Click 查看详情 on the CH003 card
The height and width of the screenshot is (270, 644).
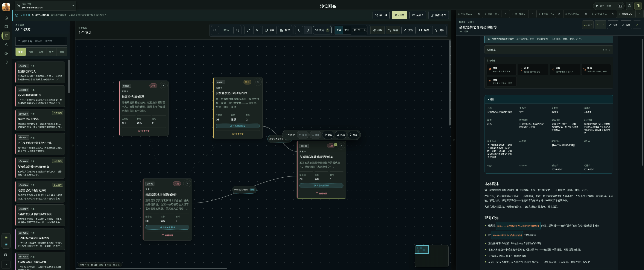tap(144, 131)
